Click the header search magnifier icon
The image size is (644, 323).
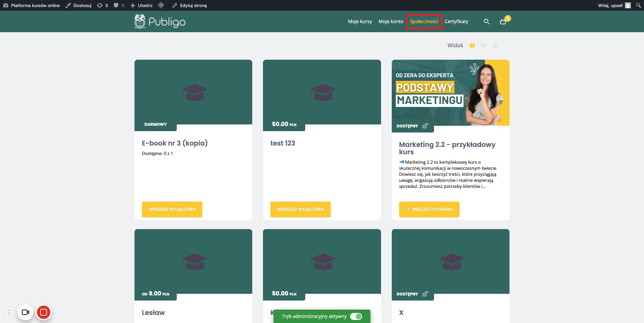point(486,21)
